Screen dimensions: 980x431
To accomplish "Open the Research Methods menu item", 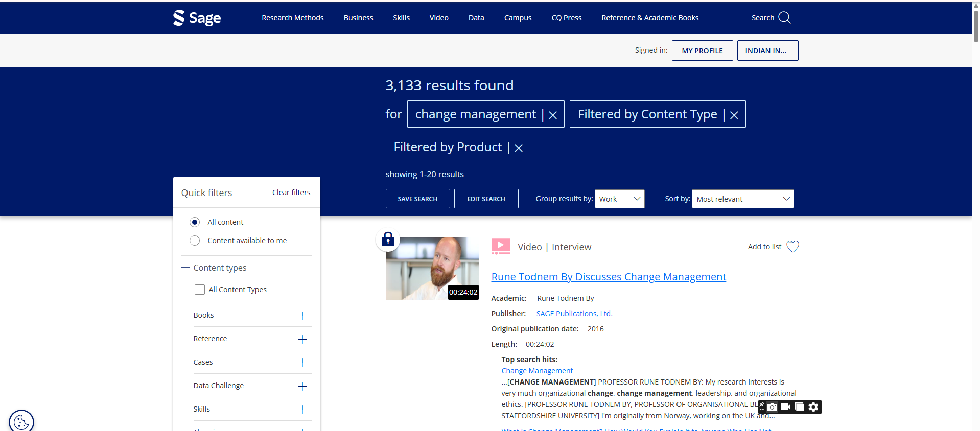I will click(292, 18).
